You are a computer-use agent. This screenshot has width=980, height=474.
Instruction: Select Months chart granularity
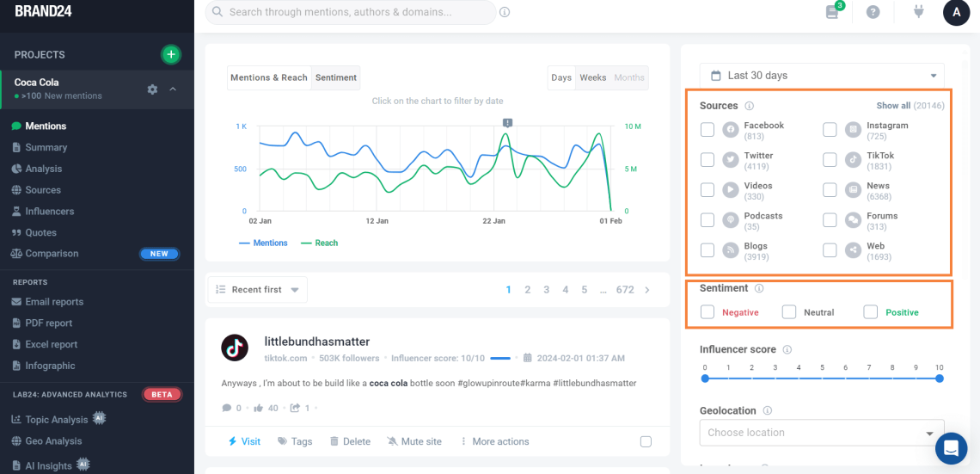[x=629, y=77]
